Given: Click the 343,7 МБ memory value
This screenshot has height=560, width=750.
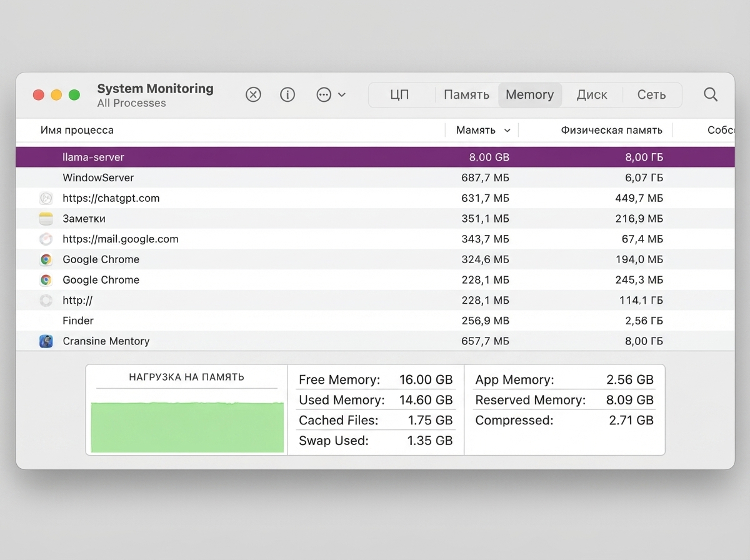Looking at the screenshot, I should click(x=485, y=239).
